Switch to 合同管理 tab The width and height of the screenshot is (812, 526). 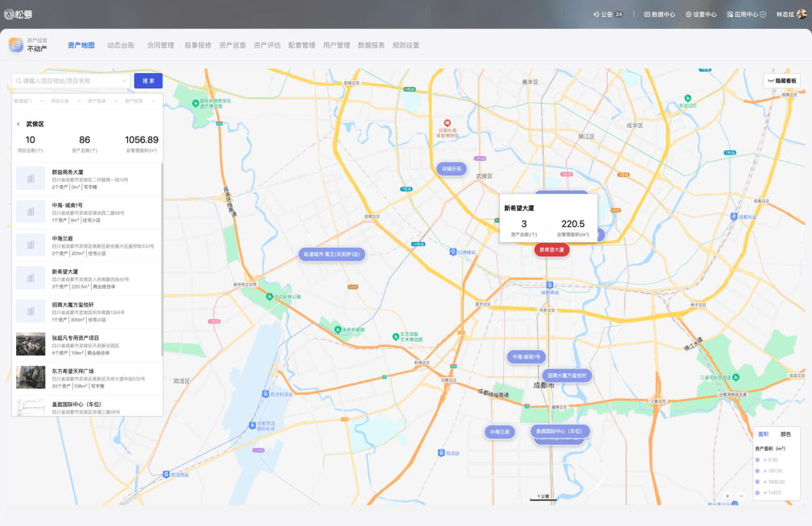[161, 45]
